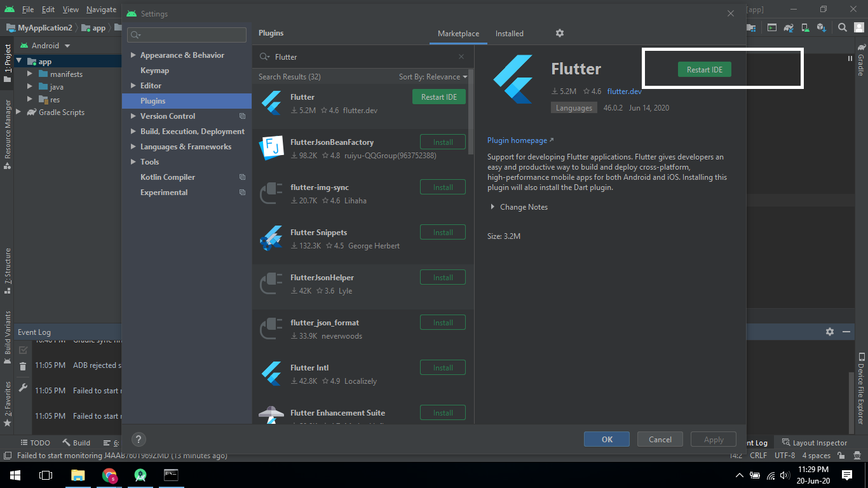Open the plugins settings gear menu
This screenshot has height=488, width=868.
click(559, 33)
